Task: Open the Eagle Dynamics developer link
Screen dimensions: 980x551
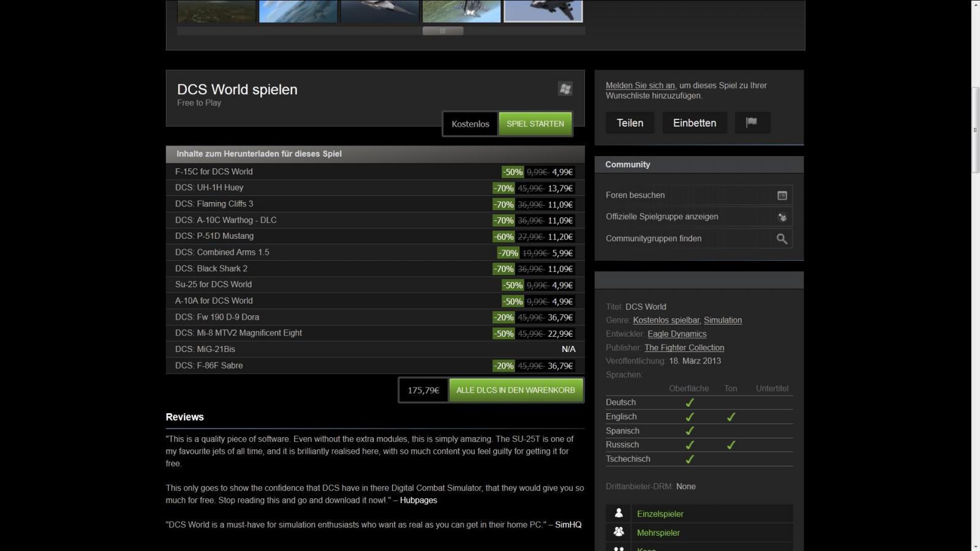Action: coord(677,334)
